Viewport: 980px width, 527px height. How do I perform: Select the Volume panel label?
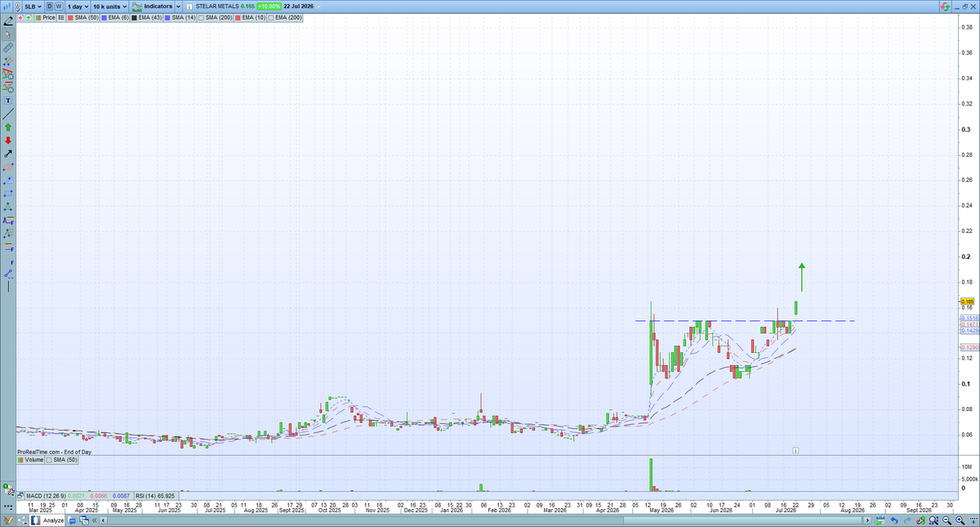pyautogui.click(x=30, y=460)
